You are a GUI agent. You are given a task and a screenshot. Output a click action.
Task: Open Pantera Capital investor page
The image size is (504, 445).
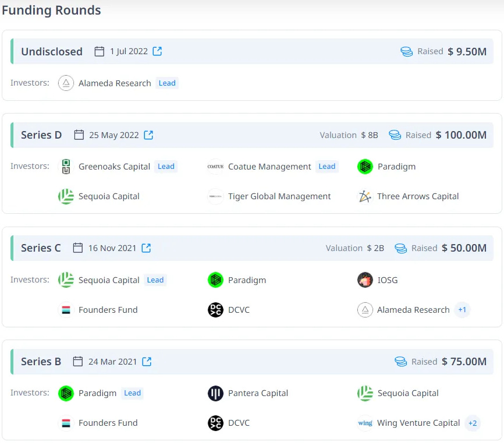coord(258,393)
